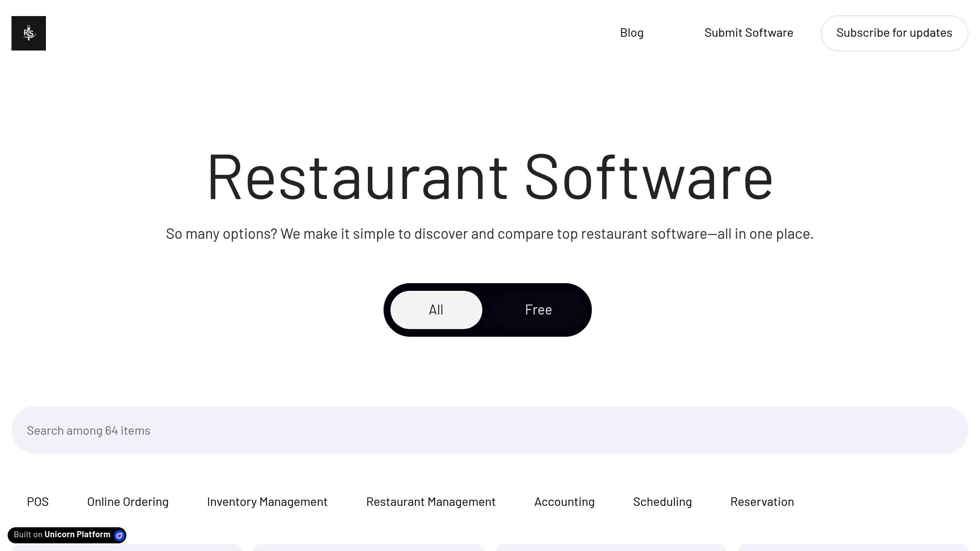Screen dimensions: 980x551
Task: Expand the Built on Unicorn Platform badge
Action: pos(67,534)
